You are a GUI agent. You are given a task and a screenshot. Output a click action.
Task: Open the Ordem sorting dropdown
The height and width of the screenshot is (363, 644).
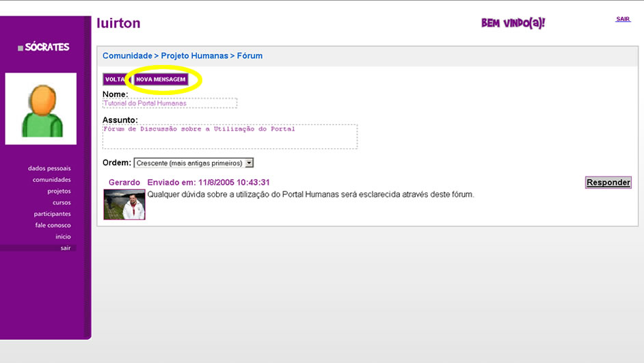pyautogui.click(x=193, y=163)
